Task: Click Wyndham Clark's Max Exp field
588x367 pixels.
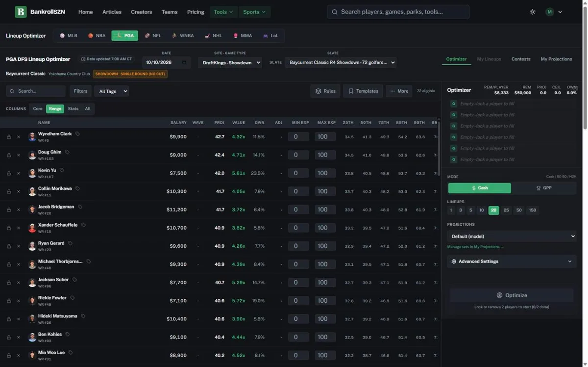Action: point(325,137)
